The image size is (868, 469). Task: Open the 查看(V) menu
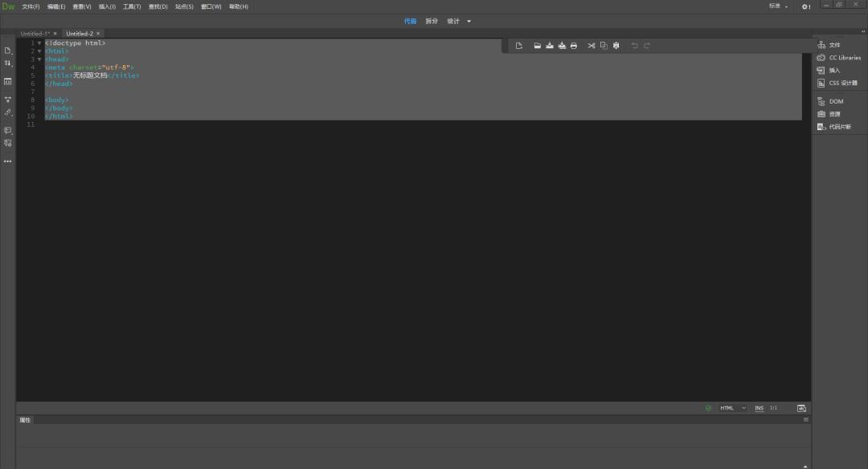(x=82, y=6)
